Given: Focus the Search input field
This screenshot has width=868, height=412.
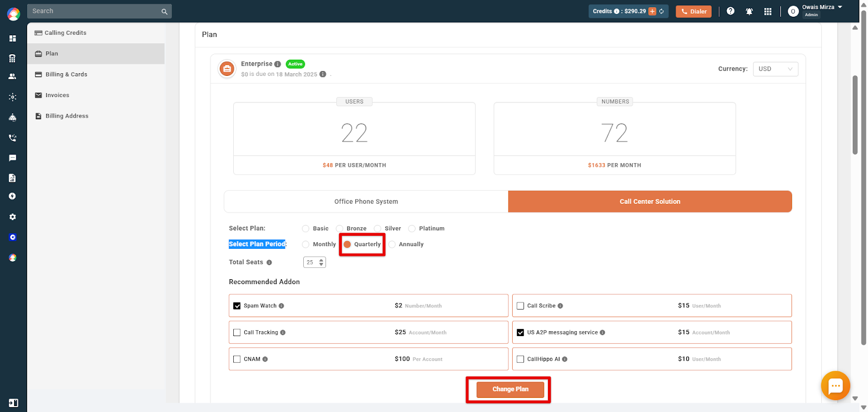Looking at the screenshot, I should point(99,11).
